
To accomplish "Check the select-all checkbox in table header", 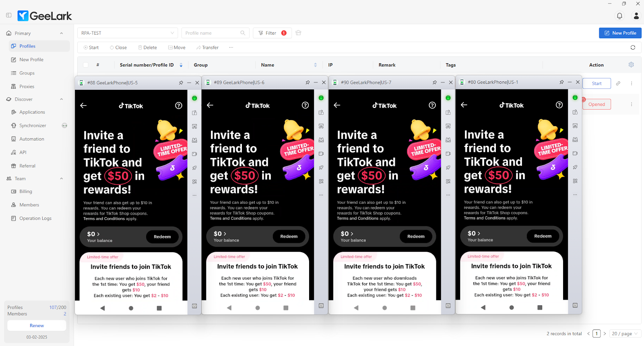I will 86,65.
